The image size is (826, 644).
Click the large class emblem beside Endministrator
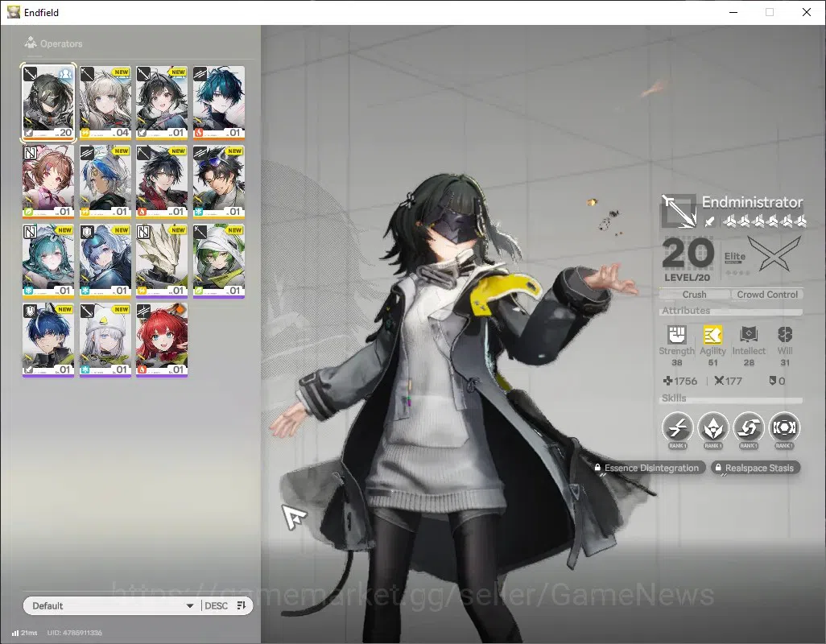click(679, 211)
